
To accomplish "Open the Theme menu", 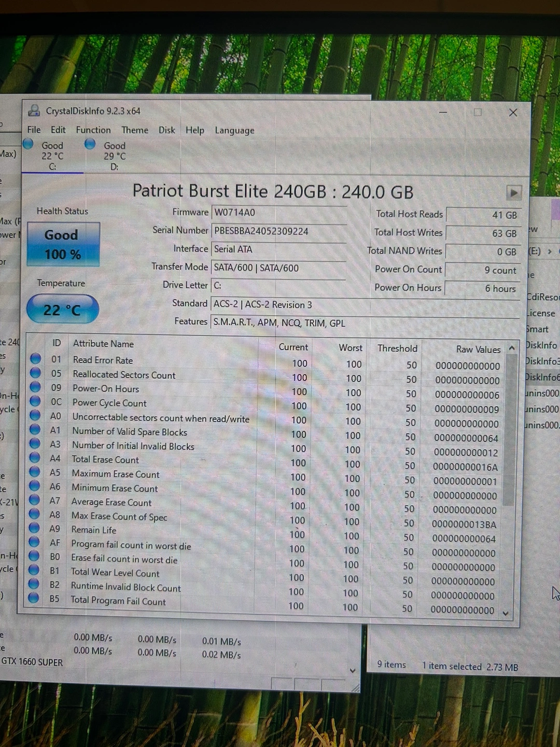I will coord(135,130).
